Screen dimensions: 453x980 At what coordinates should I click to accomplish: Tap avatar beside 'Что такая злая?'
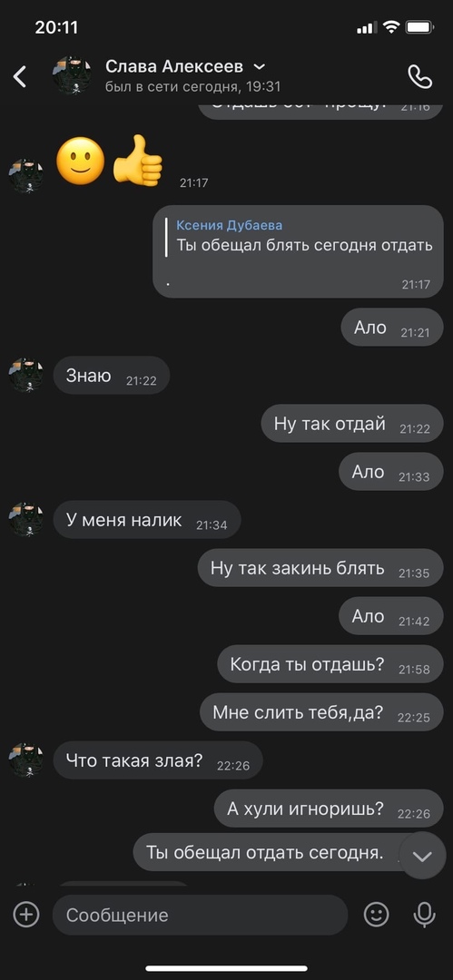pyautogui.click(x=26, y=760)
